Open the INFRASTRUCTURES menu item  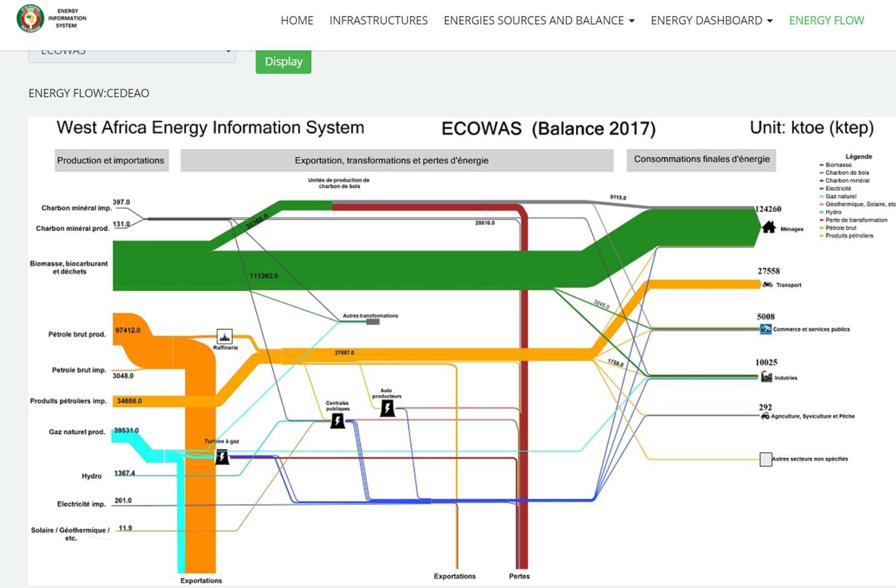tap(378, 20)
